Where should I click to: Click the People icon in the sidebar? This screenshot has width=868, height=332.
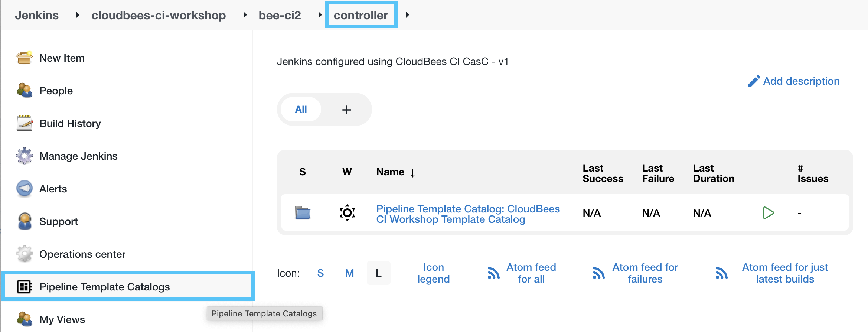point(24,90)
